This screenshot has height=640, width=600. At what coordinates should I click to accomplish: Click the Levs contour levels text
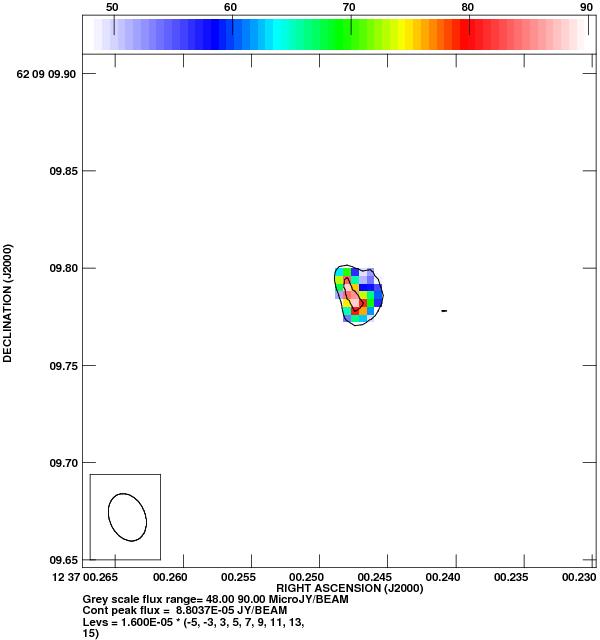tap(193, 622)
